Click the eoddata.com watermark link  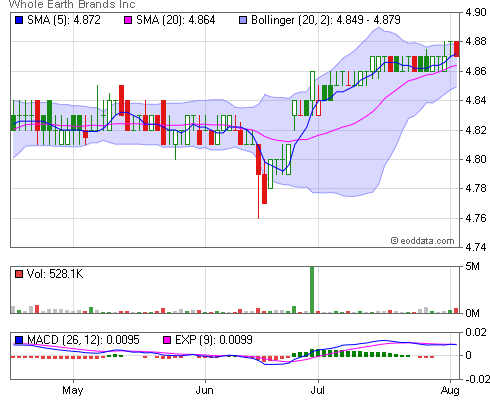click(423, 241)
